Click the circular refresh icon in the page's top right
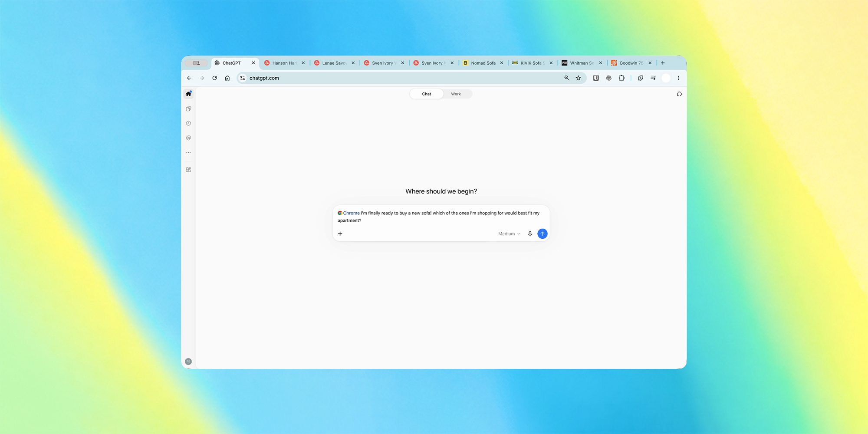This screenshot has height=434, width=868. pos(679,94)
